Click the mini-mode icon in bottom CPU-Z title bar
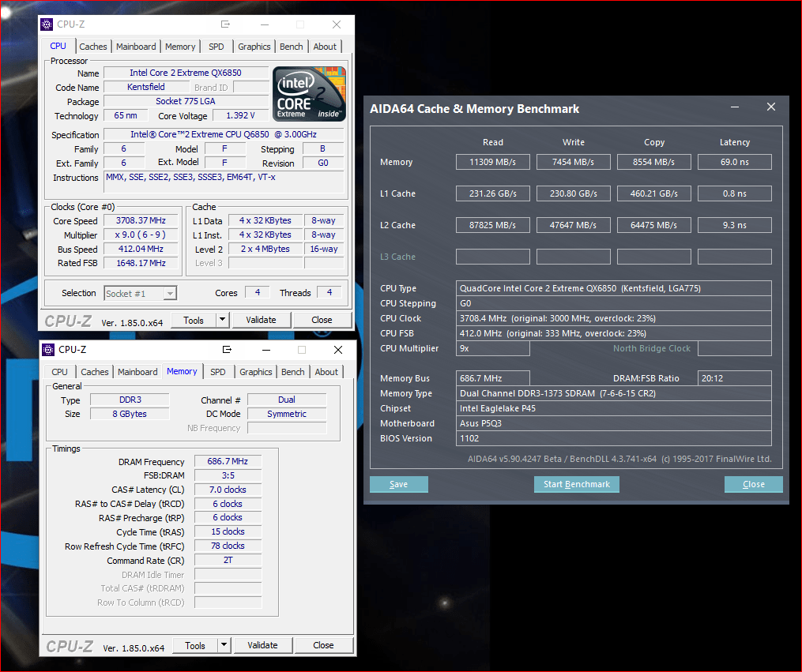 tap(227, 350)
